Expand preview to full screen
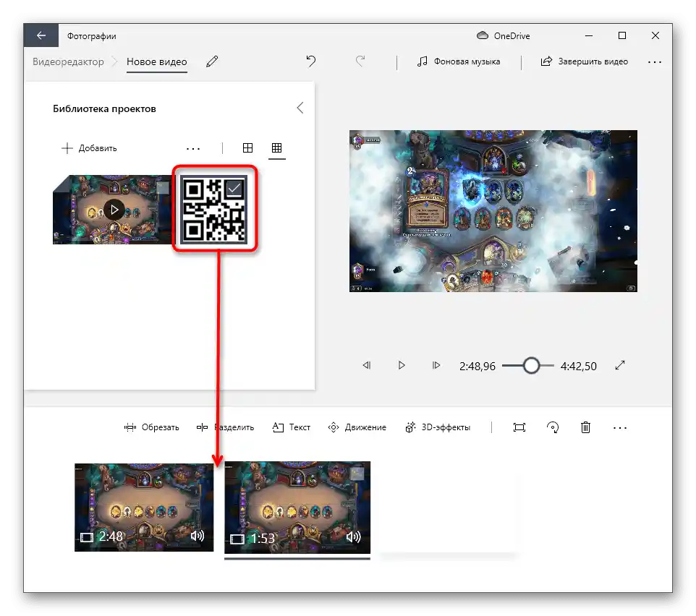696x616 pixels. pos(620,365)
